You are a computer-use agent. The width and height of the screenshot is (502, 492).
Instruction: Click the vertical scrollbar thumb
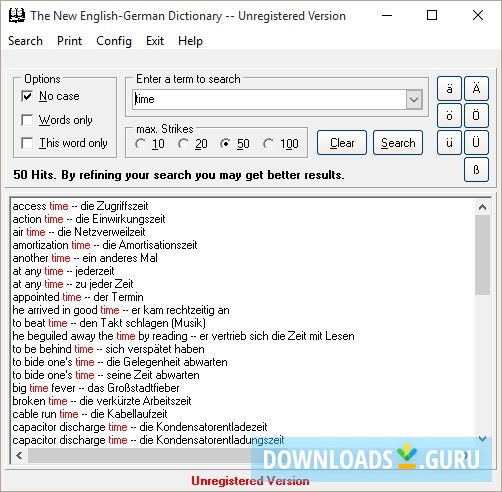point(482,255)
